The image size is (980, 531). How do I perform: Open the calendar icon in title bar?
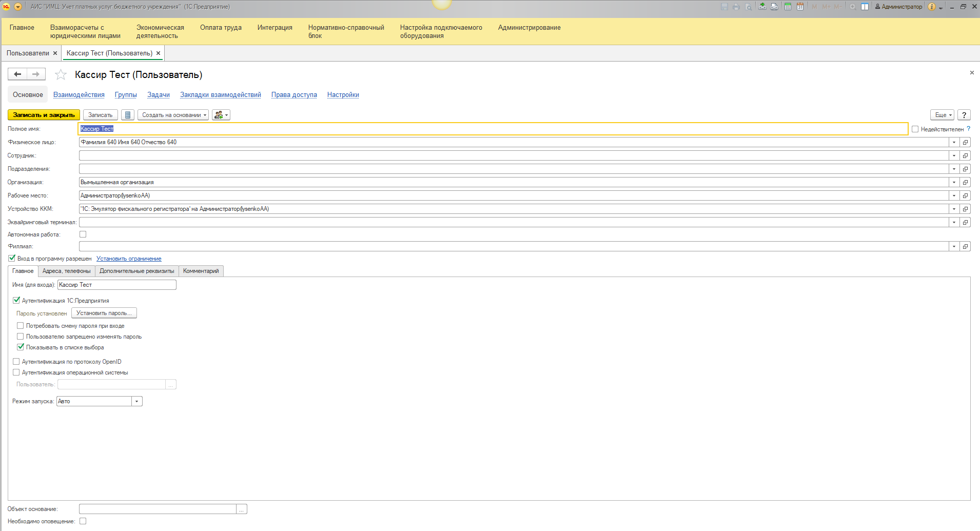[x=800, y=7]
